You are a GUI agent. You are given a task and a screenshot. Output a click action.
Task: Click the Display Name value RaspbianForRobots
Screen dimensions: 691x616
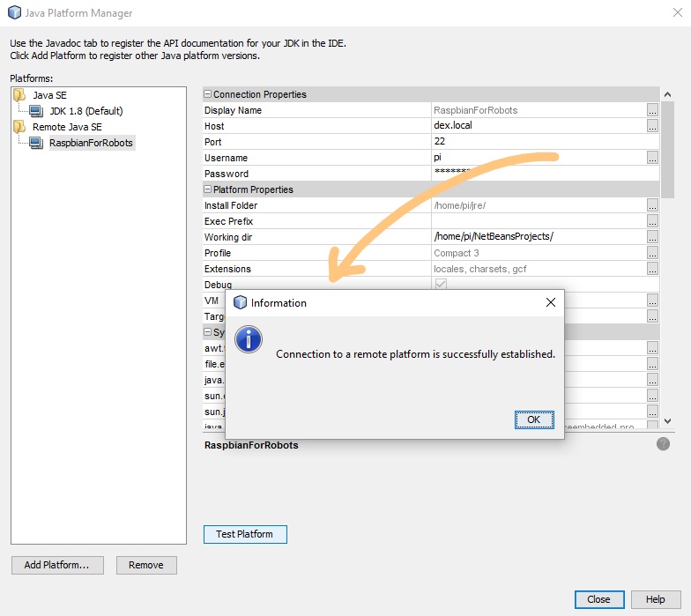(476, 110)
